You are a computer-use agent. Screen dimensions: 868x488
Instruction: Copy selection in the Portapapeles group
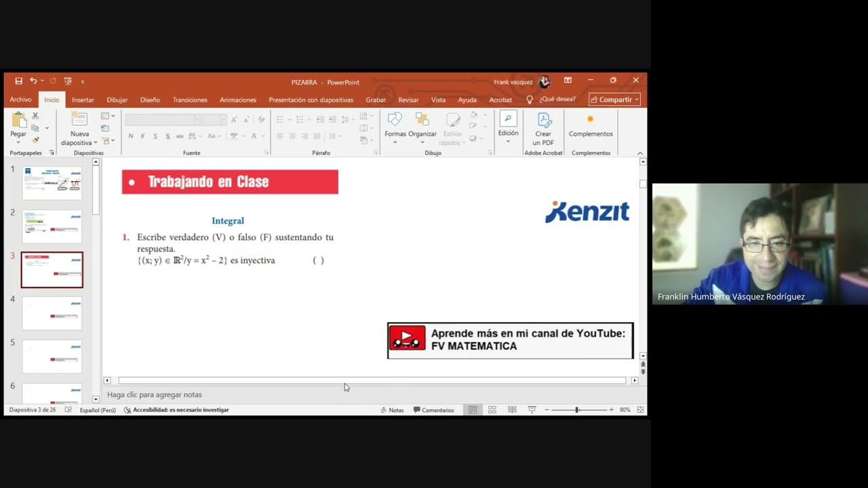coord(35,128)
